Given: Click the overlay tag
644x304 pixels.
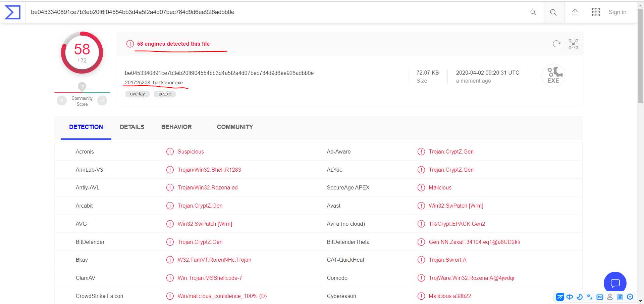Looking at the screenshot, I should pyautogui.click(x=138, y=94).
